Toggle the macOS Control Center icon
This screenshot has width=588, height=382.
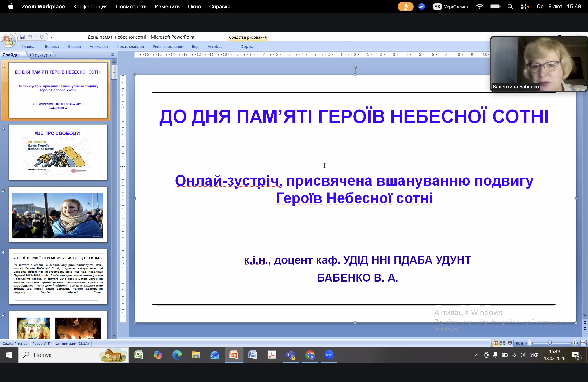[x=523, y=7]
